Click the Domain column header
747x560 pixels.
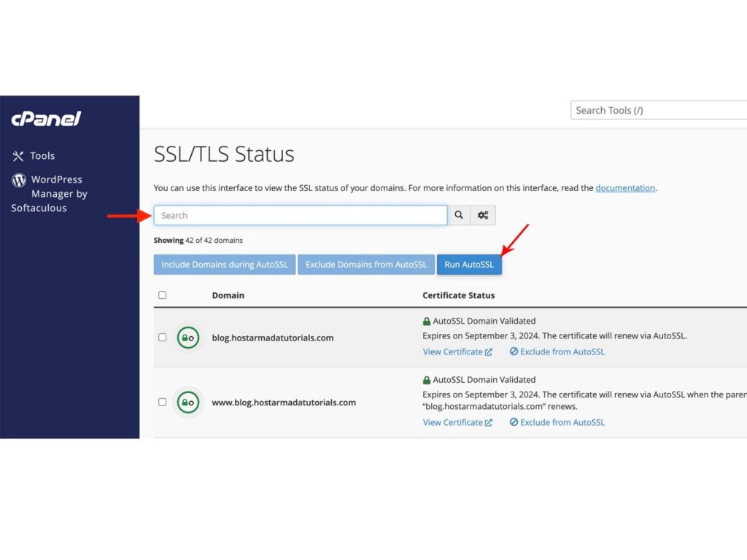(228, 295)
